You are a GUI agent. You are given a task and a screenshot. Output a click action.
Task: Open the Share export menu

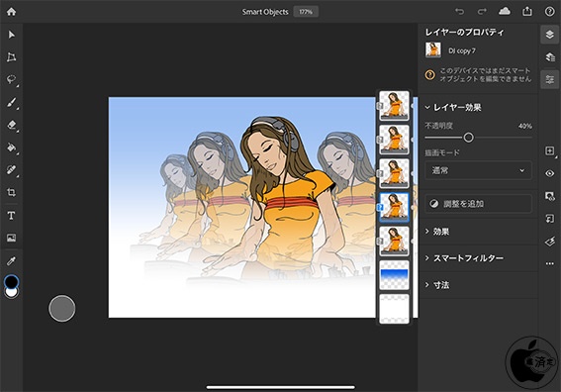527,12
